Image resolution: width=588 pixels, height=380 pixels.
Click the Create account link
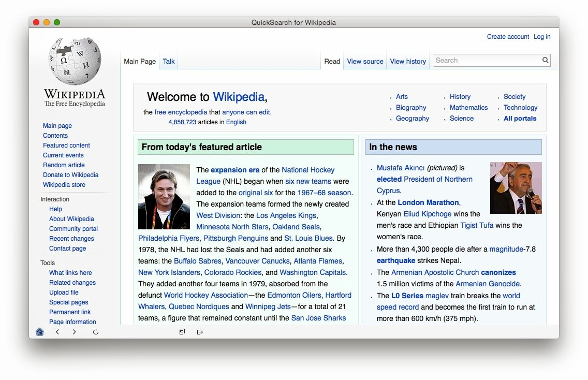click(x=508, y=37)
